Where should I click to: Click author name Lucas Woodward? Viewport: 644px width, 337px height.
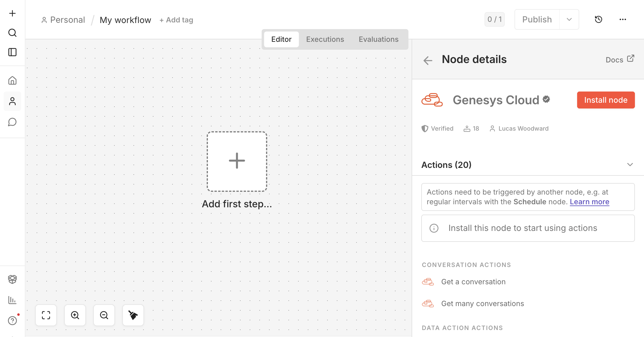click(523, 128)
